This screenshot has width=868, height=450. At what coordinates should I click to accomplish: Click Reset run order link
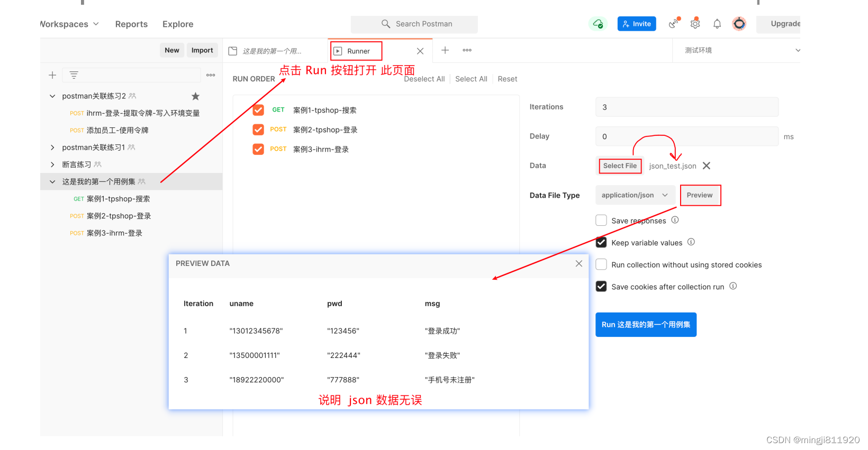click(x=507, y=79)
